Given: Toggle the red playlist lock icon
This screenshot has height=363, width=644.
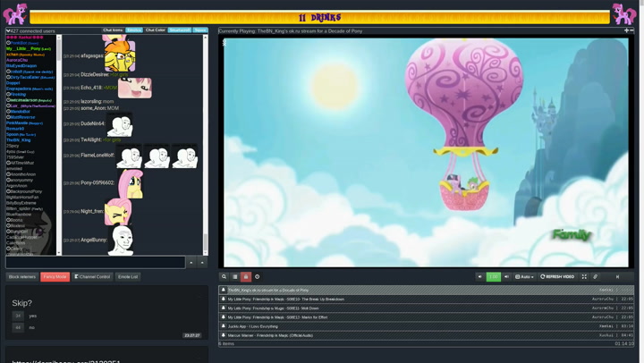Looking at the screenshot, I should (x=246, y=277).
